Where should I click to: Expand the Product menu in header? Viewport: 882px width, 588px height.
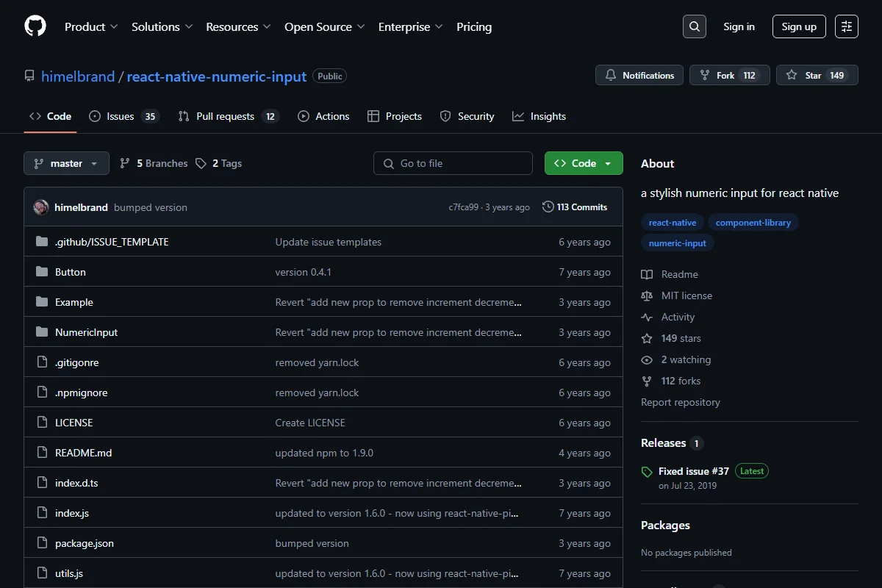tap(91, 26)
